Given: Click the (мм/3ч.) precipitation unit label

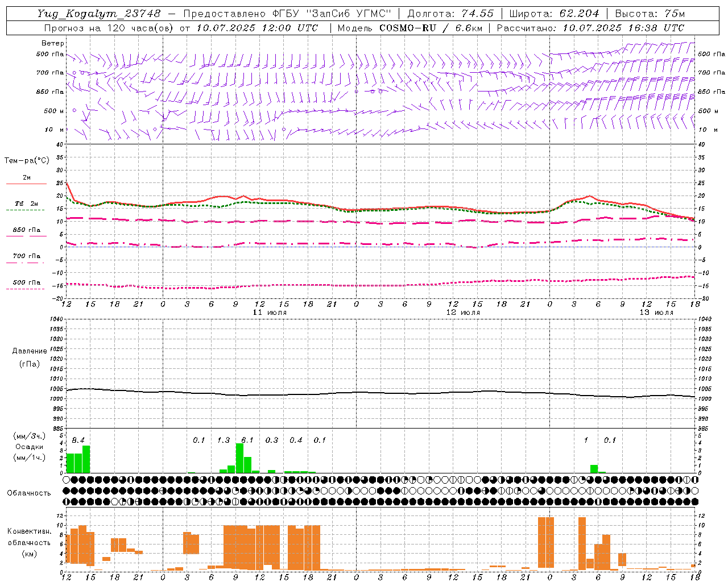Looking at the screenshot, I should [30, 436].
